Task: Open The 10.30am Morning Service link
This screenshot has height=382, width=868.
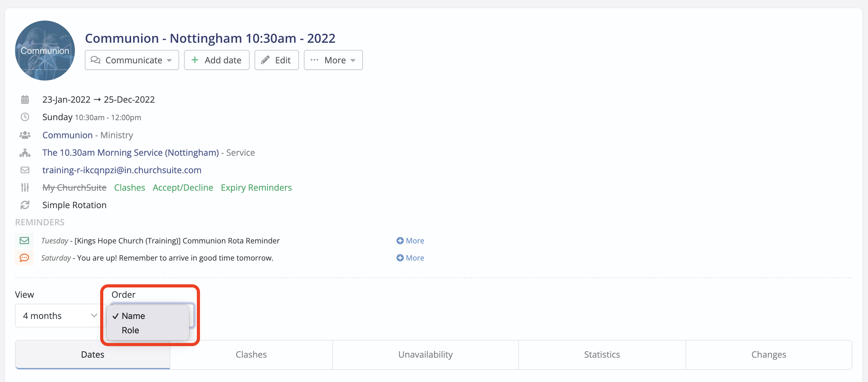Action: point(130,152)
